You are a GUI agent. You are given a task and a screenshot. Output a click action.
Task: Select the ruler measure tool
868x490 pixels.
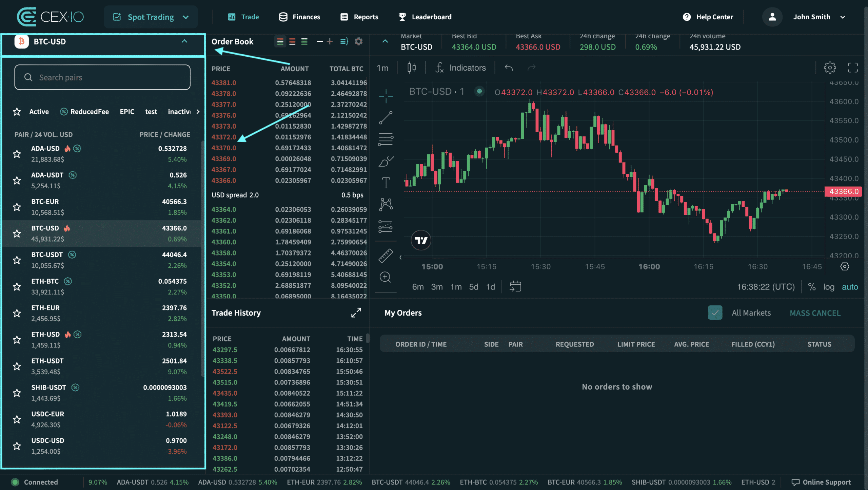386,256
